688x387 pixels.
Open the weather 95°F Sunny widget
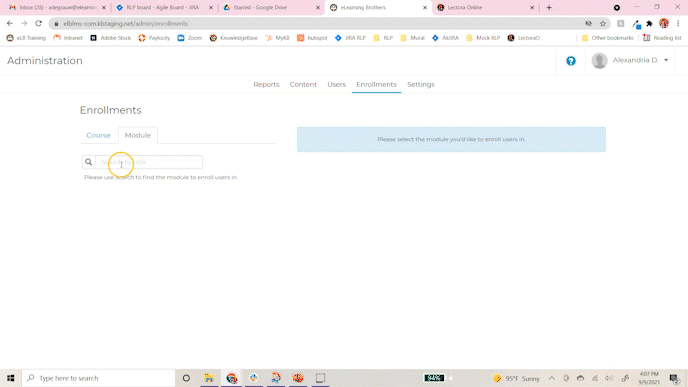(x=516, y=378)
